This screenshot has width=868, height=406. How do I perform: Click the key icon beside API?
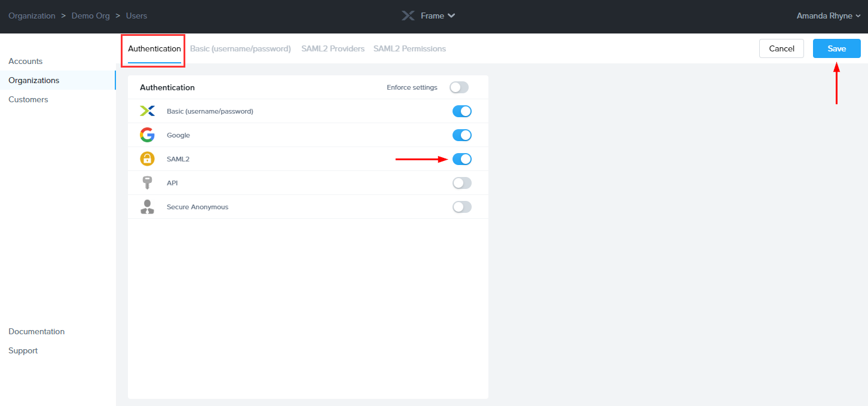click(147, 182)
